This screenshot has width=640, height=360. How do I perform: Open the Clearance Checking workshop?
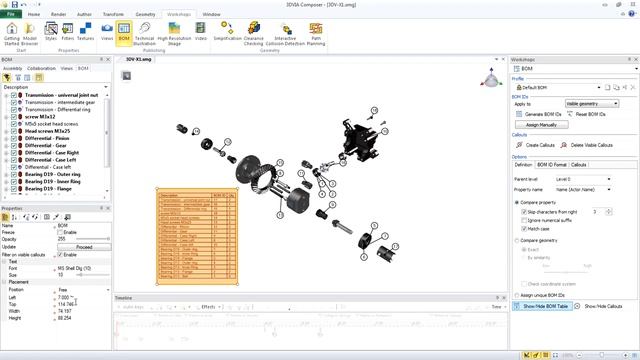(253, 34)
